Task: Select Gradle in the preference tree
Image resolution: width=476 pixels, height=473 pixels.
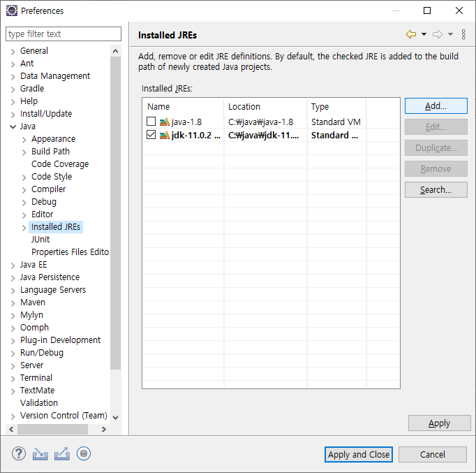Action: pos(32,89)
